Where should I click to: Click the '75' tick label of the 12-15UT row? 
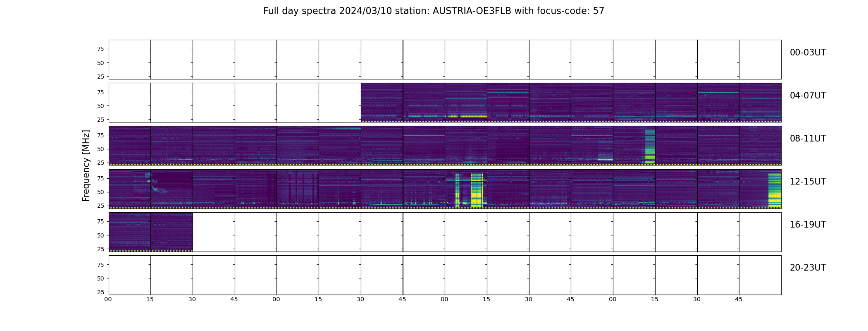(x=100, y=178)
